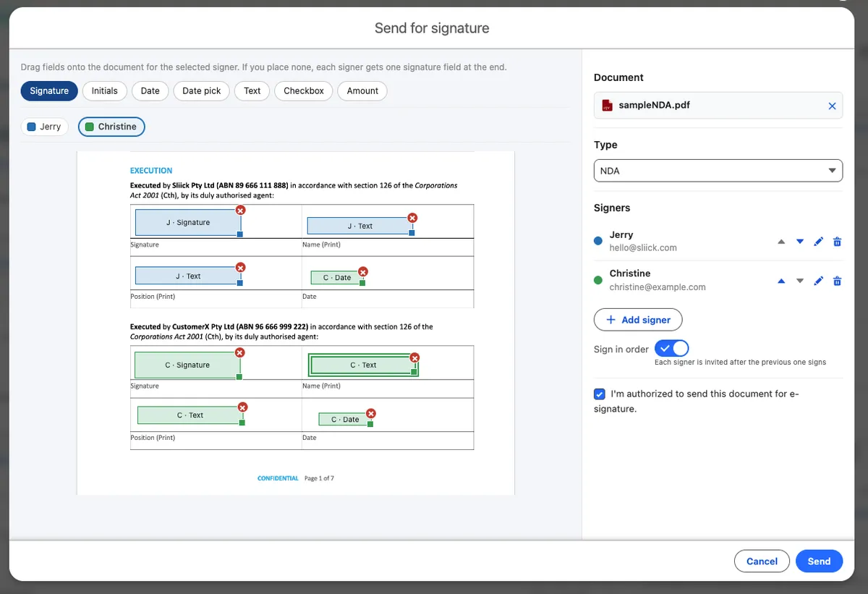Click the EXECUTION heading in the document

click(x=151, y=171)
